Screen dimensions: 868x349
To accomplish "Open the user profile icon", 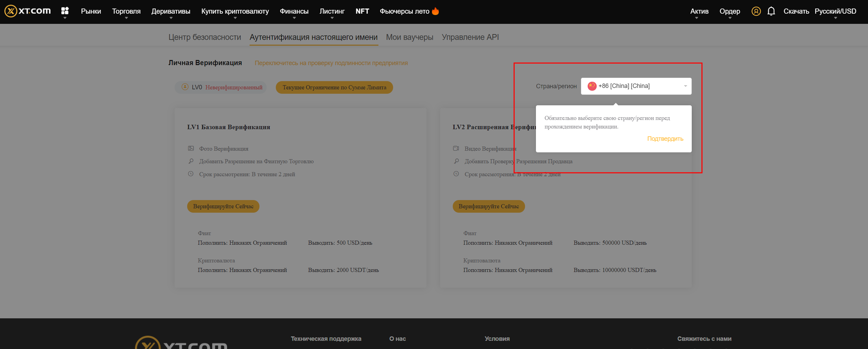I will [x=756, y=11].
